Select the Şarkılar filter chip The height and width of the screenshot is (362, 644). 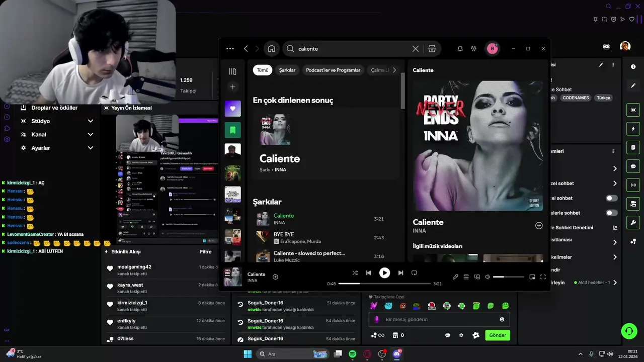click(x=287, y=70)
